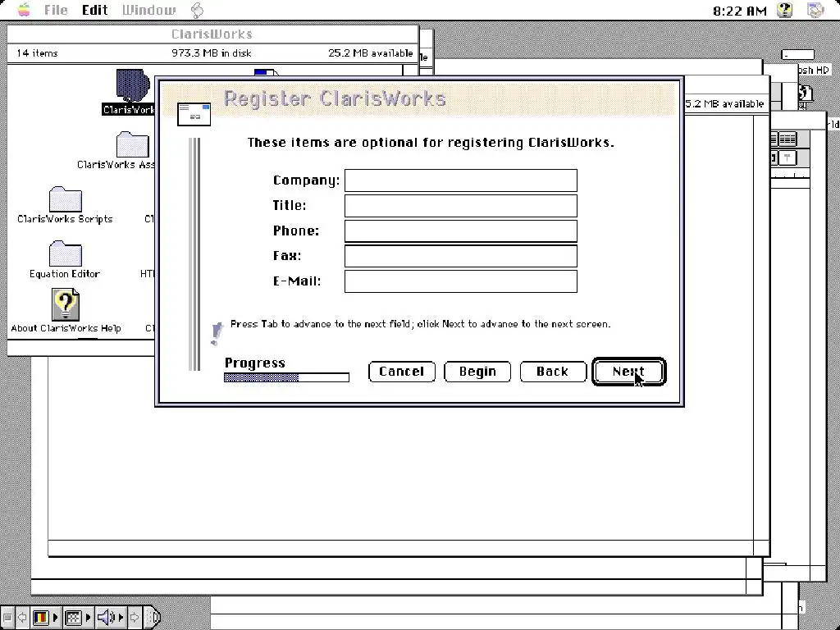Click the envelope registration icon in dialog
The height and width of the screenshot is (630, 840).
194,114
